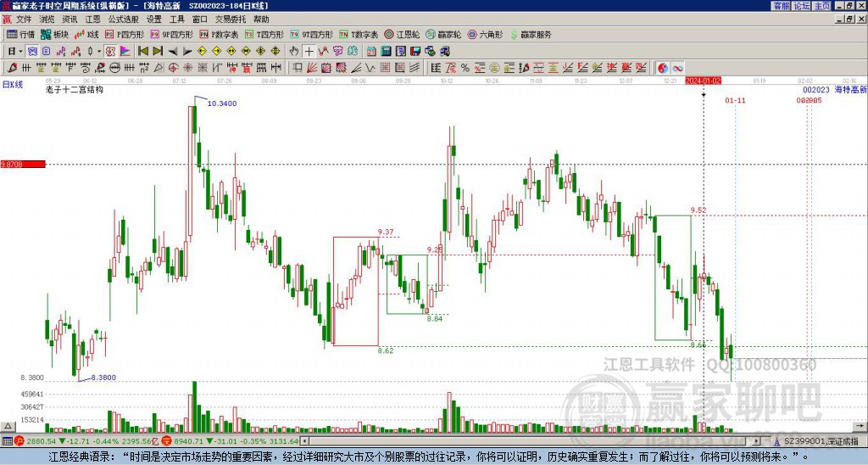Open the 公式选股 menu
The image size is (868, 465).
coord(124,20)
